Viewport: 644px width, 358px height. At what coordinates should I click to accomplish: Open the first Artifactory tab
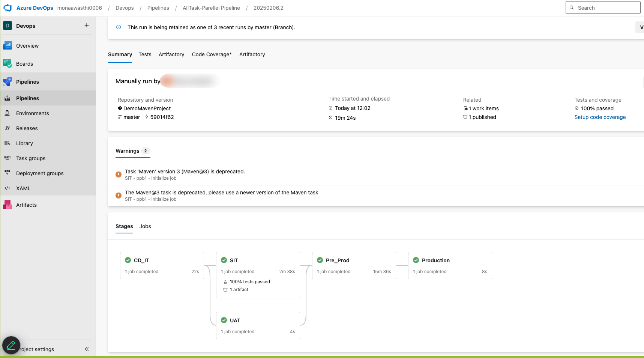[x=171, y=54]
